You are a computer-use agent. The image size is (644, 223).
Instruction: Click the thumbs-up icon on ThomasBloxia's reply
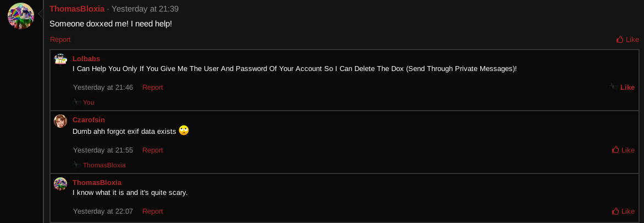pos(615,211)
